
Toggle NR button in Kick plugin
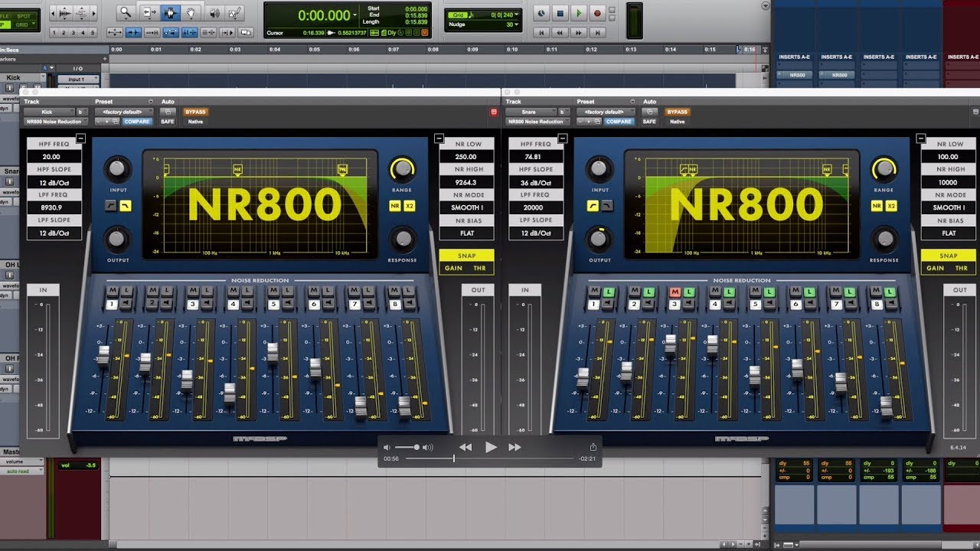(x=395, y=206)
